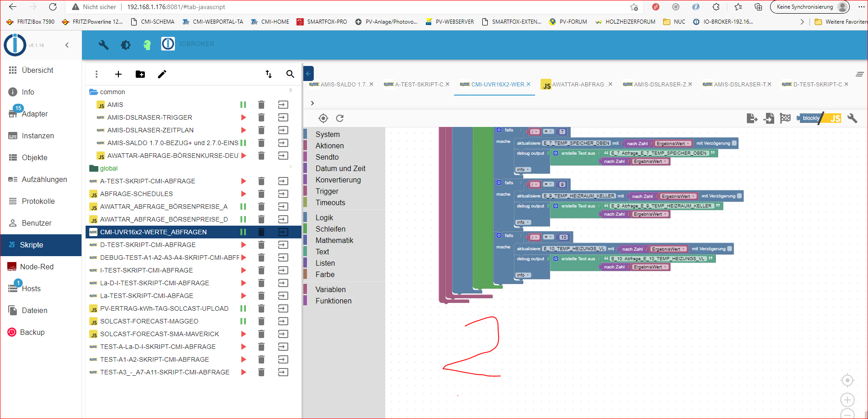Click the gear on the 'falls i = 7' block
Screen dimensions: 868x419
(x=499, y=130)
